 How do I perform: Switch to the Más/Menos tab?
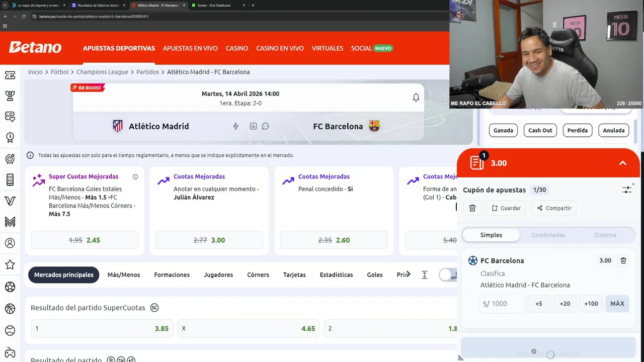pos(124,275)
